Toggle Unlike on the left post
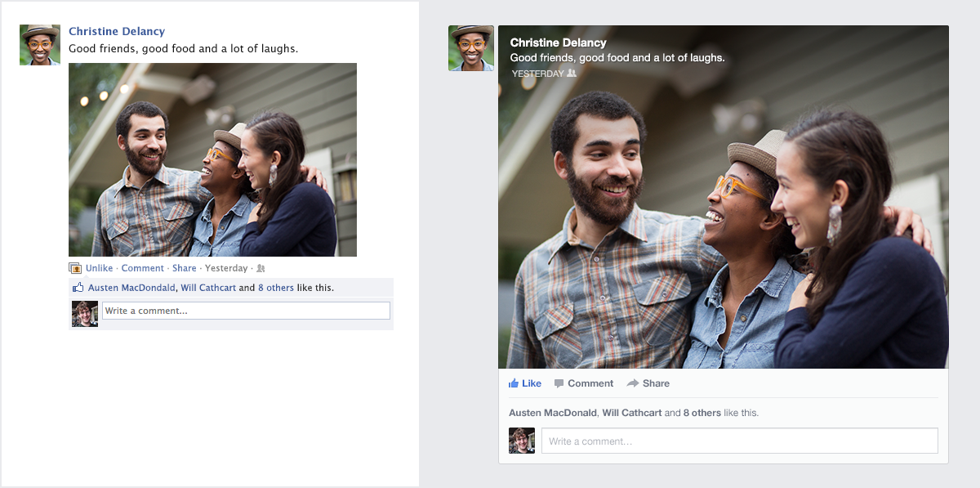This screenshot has width=980, height=488. point(98,268)
